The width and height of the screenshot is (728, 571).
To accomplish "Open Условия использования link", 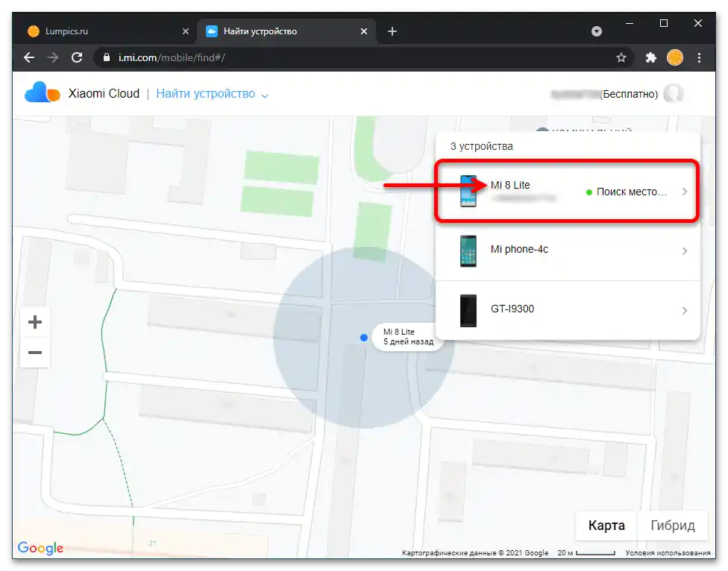I will 668,553.
